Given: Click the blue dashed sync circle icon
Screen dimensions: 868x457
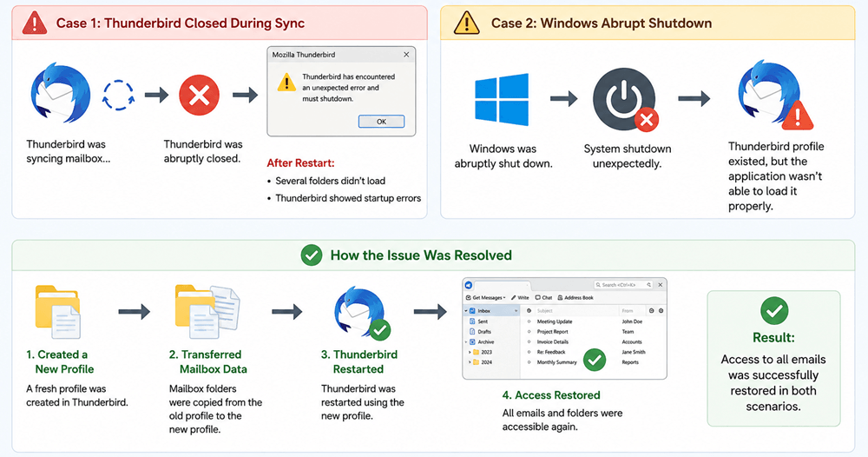Looking at the screenshot, I should click(x=118, y=96).
